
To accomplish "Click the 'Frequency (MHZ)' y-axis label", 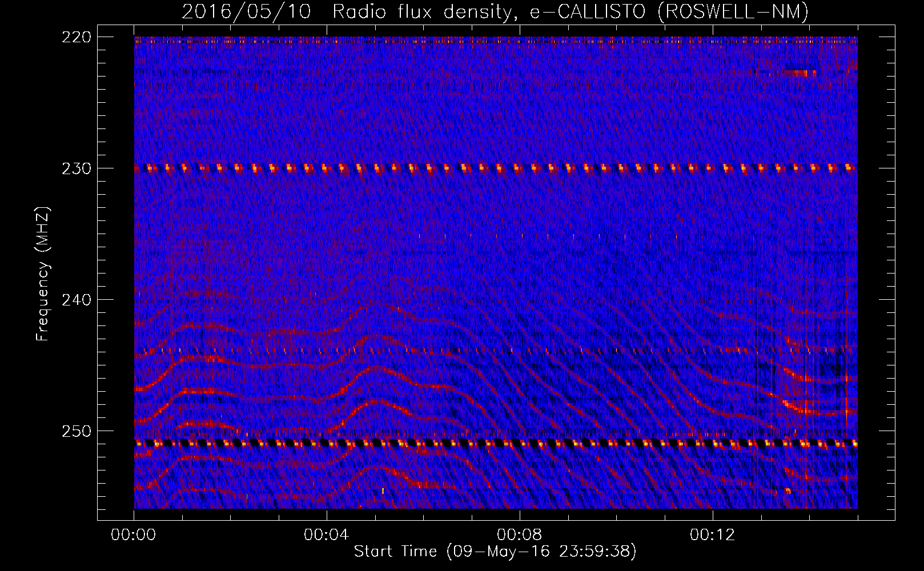I will (x=43, y=274).
